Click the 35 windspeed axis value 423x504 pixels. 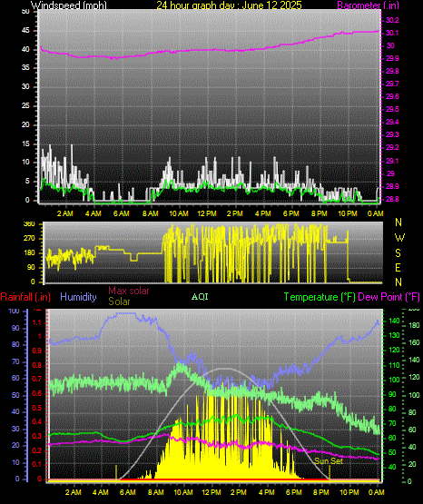tap(25, 68)
